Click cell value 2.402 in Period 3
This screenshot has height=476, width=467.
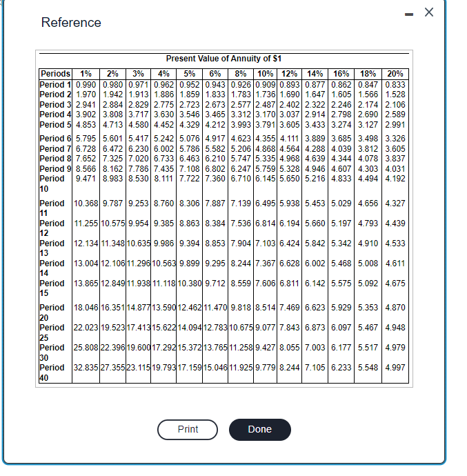[289, 105]
